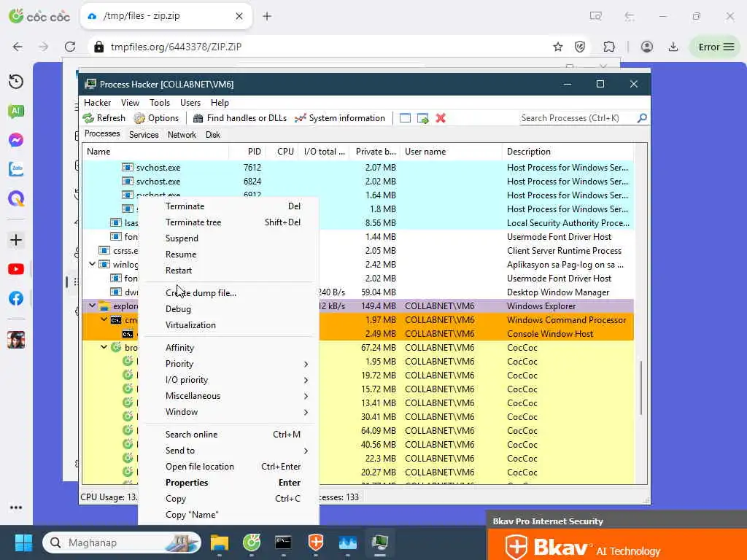
Task: Choose Copy "Name" in context menu
Action: pyautogui.click(x=228, y=515)
